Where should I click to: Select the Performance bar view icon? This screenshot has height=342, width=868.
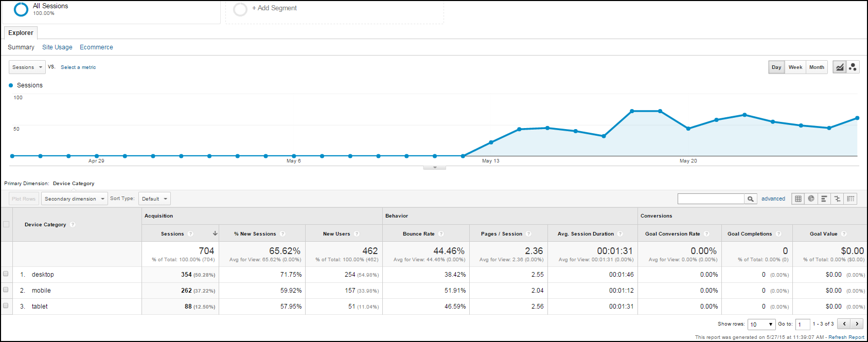(x=824, y=199)
